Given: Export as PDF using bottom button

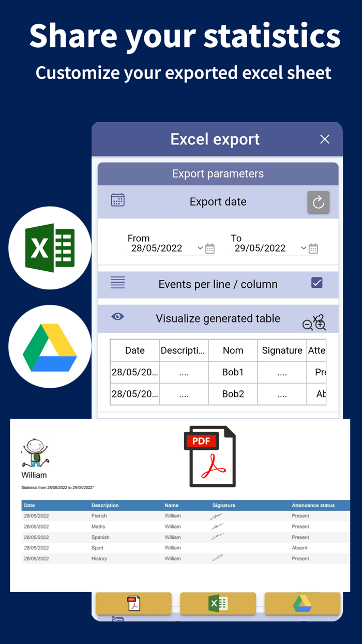Looking at the screenshot, I should tap(134, 604).
